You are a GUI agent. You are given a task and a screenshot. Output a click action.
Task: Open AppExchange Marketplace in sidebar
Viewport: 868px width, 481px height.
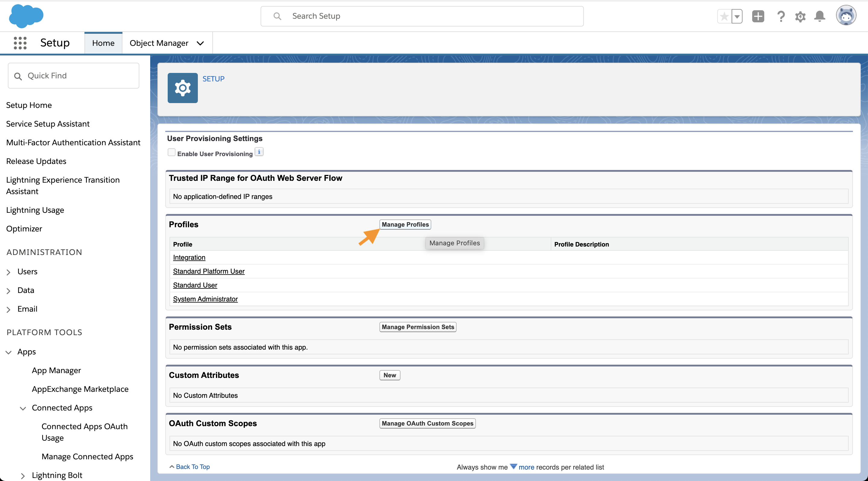[x=80, y=389]
